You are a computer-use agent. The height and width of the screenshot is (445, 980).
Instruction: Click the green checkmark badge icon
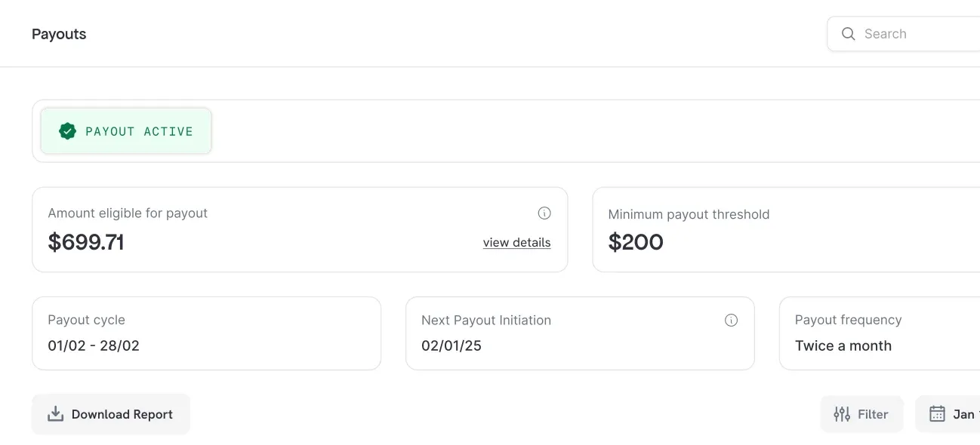point(68,130)
